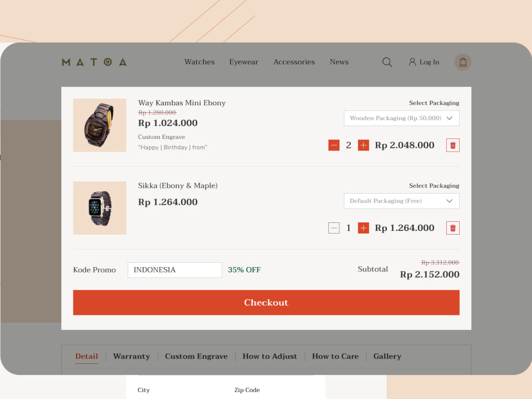
Task: Click the 35% OFF promo label
Action: pyautogui.click(x=244, y=270)
